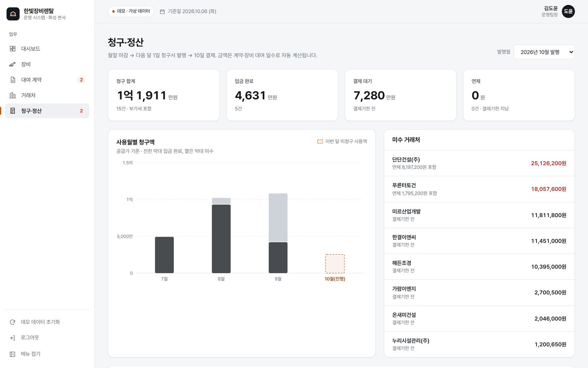Click the 메뉴 접기 collapse panel icon
This screenshot has height=368, width=588.
pyautogui.click(x=13, y=354)
